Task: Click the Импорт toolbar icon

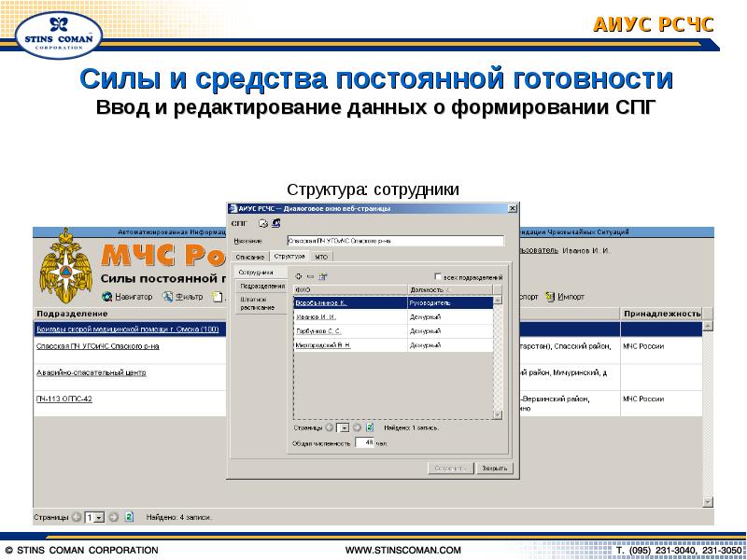Action: (550, 297)
